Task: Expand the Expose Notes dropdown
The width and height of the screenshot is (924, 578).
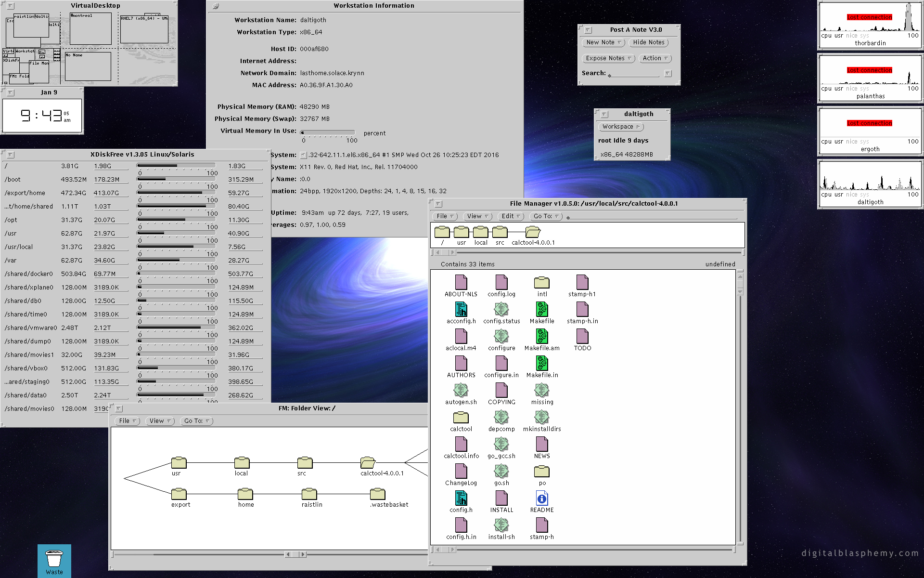Action: click(608, 58)
